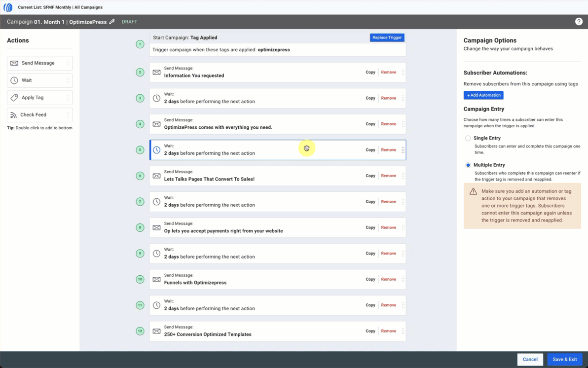This screenshot has height=368, width=588.
Task: Click envelope icon for Op lets you accept payments
Action: 157,227
